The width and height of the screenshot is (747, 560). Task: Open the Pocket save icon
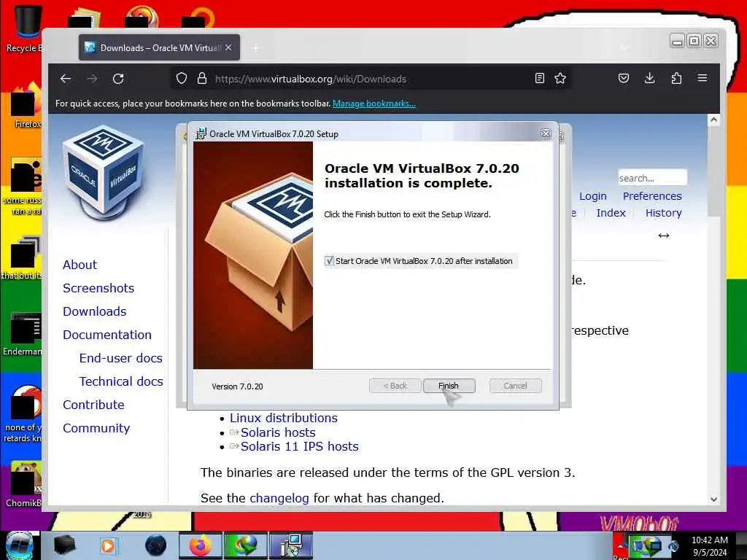coord(624,78)
